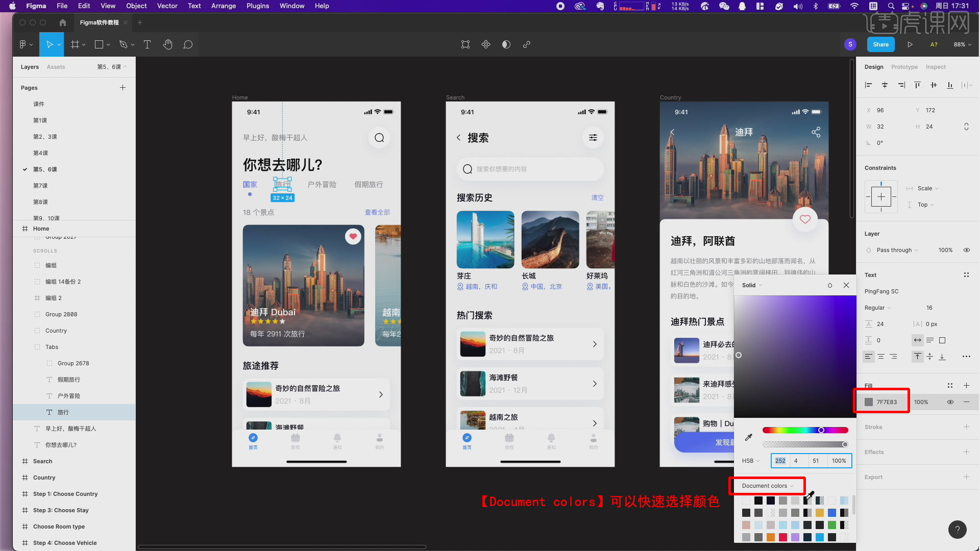This screenshot has width=980, height=551.
Task: Click the Align bottom icon
Action: click(950, 85)
